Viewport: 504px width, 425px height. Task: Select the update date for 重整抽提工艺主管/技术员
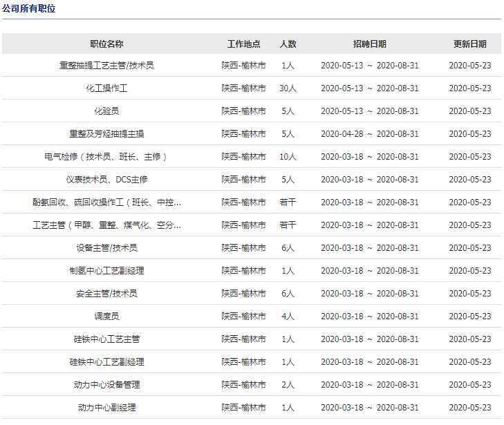pos(470,66)
